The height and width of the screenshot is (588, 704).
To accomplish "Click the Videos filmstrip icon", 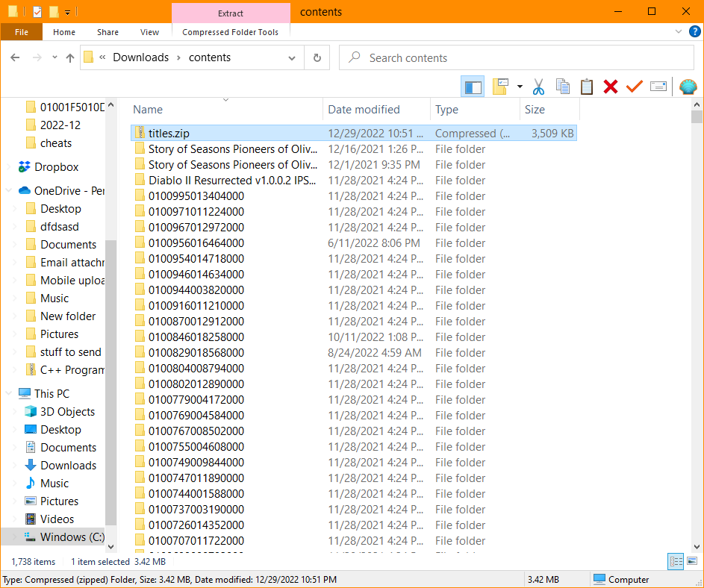I will (x=30, y=519).
